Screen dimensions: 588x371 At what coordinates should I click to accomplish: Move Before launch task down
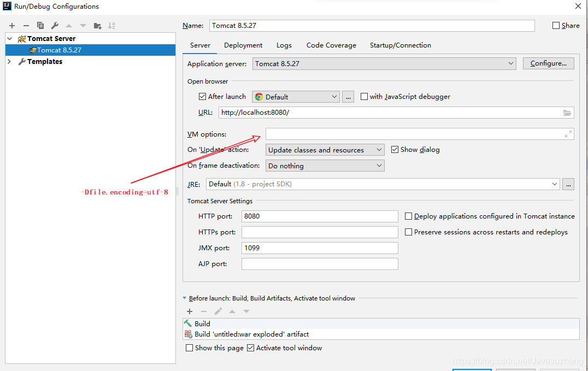pyautogui.click(x=246, y=311)
